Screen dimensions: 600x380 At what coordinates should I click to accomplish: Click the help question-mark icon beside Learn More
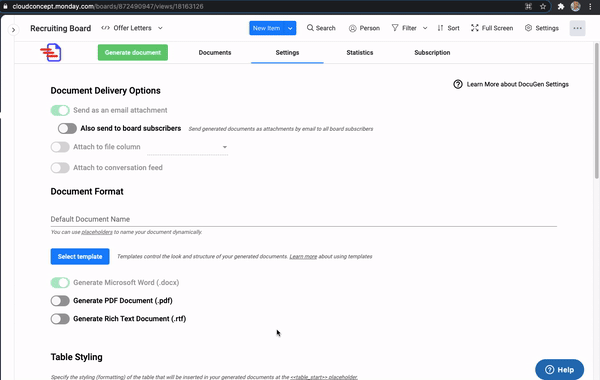click(x=458, y=84)
